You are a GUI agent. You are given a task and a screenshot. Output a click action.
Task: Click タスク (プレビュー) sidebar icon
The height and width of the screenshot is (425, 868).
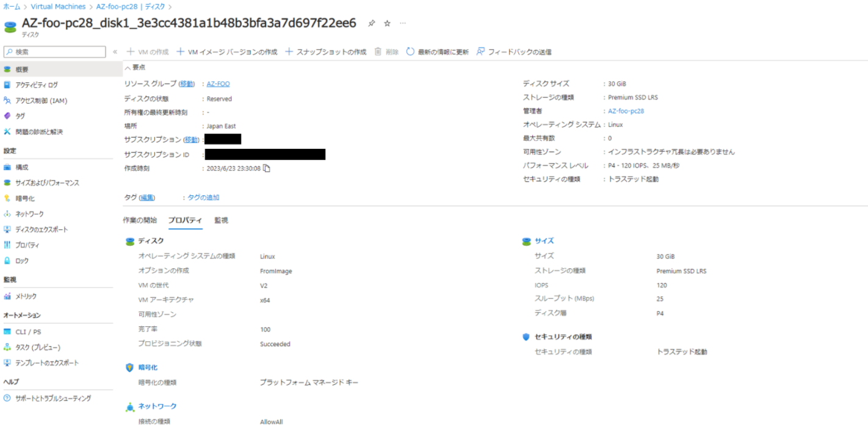pyautogui.click(x=7, y=347)
